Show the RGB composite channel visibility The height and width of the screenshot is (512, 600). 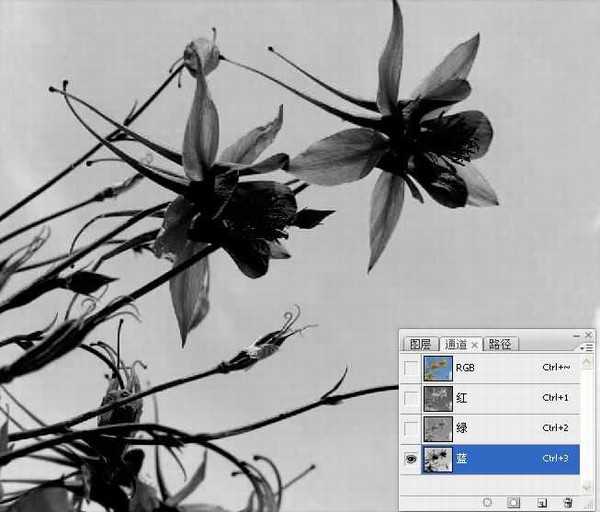tap(410, 368)
